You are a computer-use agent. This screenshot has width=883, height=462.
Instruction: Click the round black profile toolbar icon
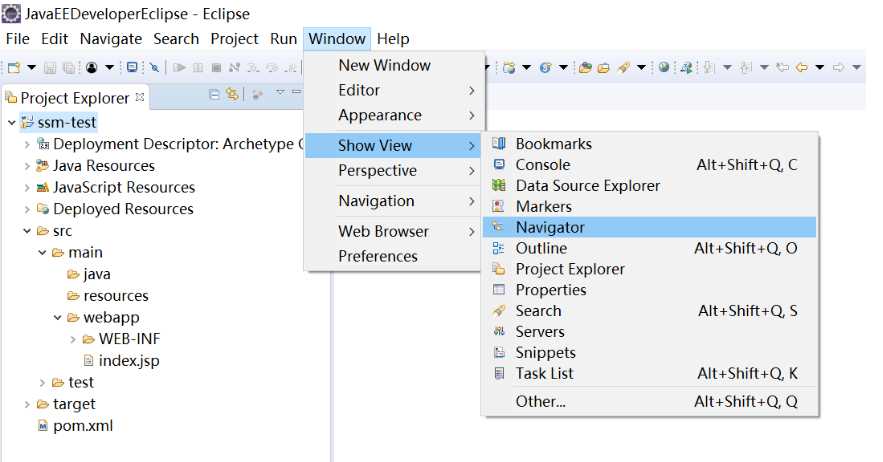click(91, 68)
